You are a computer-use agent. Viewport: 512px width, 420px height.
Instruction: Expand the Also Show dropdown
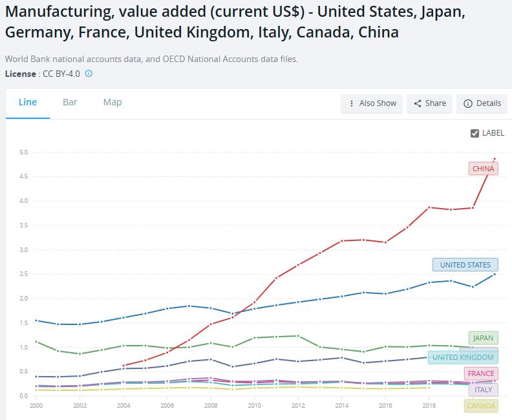(372, 103)
